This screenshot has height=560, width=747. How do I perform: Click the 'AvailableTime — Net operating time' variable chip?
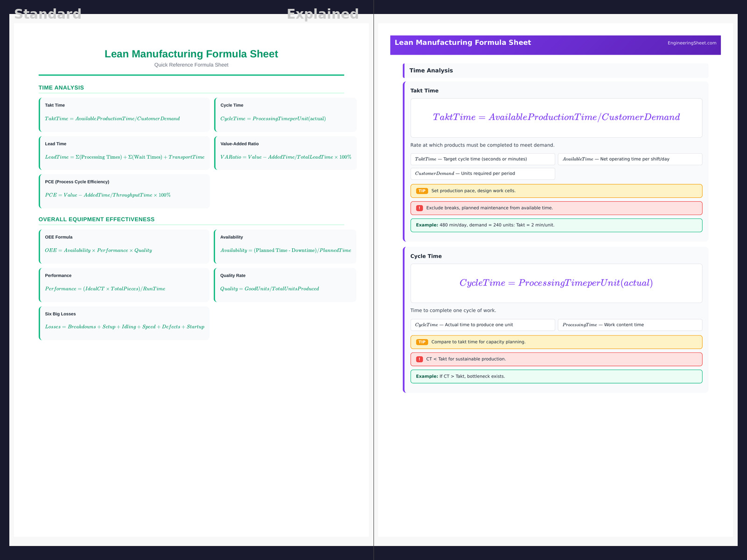(x=630, y=159)
